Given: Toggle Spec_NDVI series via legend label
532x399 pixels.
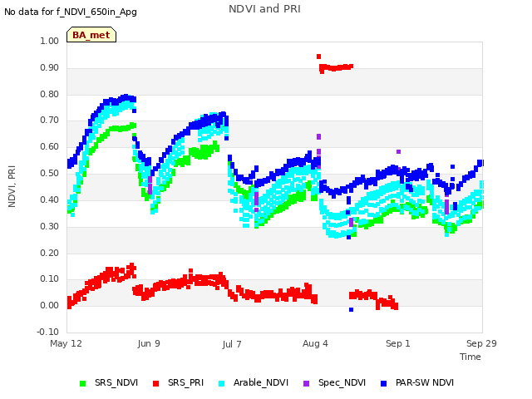Looking at the screenshot, I should click(342, 382).
